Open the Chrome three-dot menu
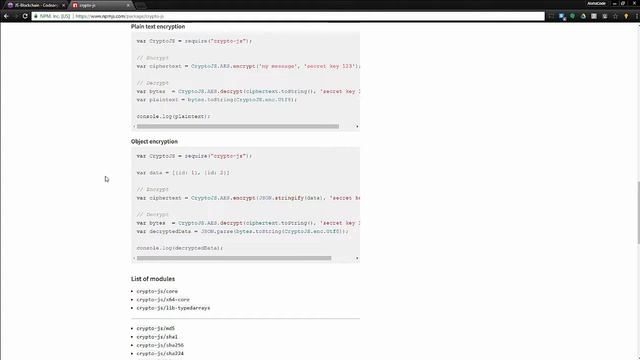The width and height of the screenshot is (640, 360). click(x=636, y=16)
